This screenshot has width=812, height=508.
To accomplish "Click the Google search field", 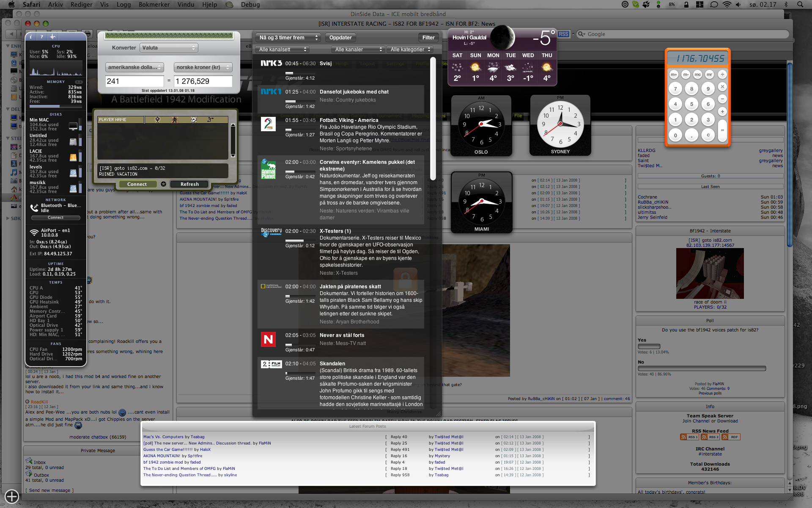I will pos(683,34).
